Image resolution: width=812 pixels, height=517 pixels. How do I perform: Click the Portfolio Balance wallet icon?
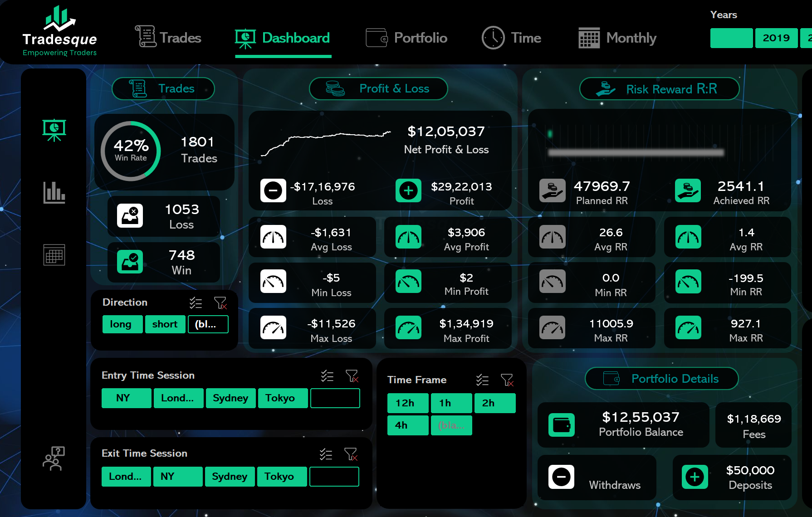point(562,425)
